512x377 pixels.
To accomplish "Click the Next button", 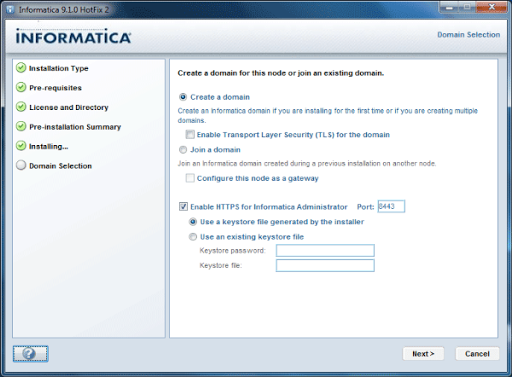I will point(423,354).
